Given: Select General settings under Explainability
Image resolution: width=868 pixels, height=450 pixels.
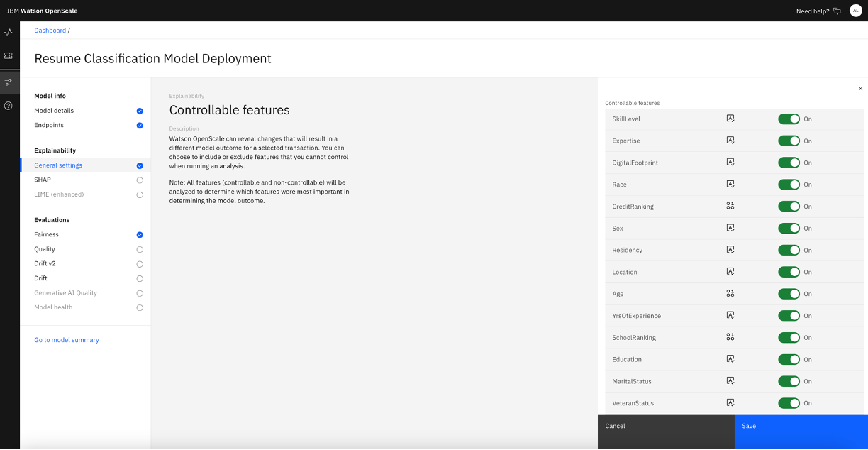Looking at the screenshot, I should [58, 165].
